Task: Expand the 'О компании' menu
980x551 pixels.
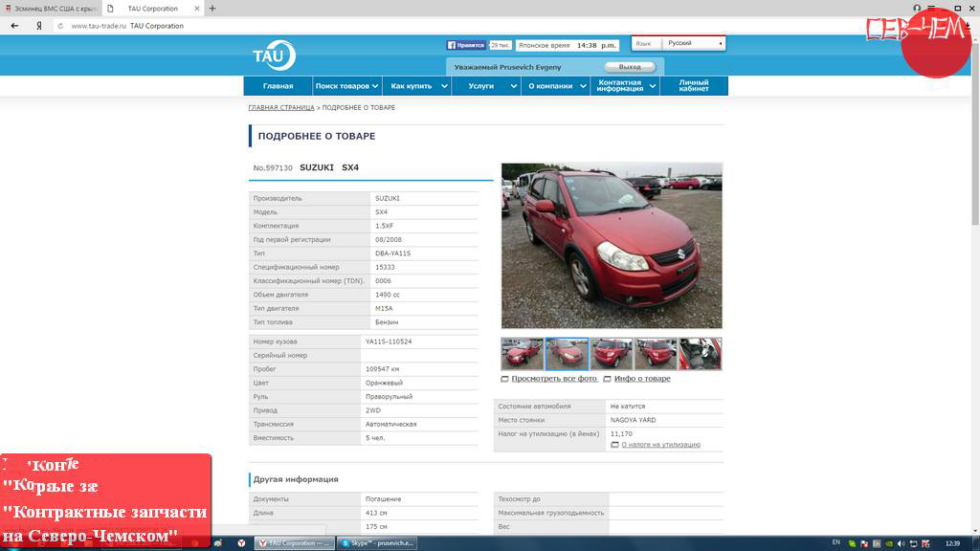Action: (x=555, y=85)
